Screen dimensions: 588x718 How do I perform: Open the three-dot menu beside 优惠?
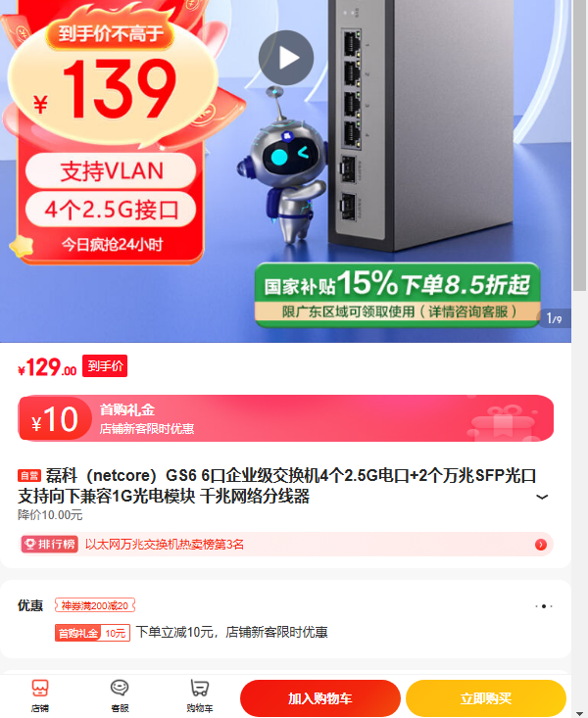pos(544,605)
